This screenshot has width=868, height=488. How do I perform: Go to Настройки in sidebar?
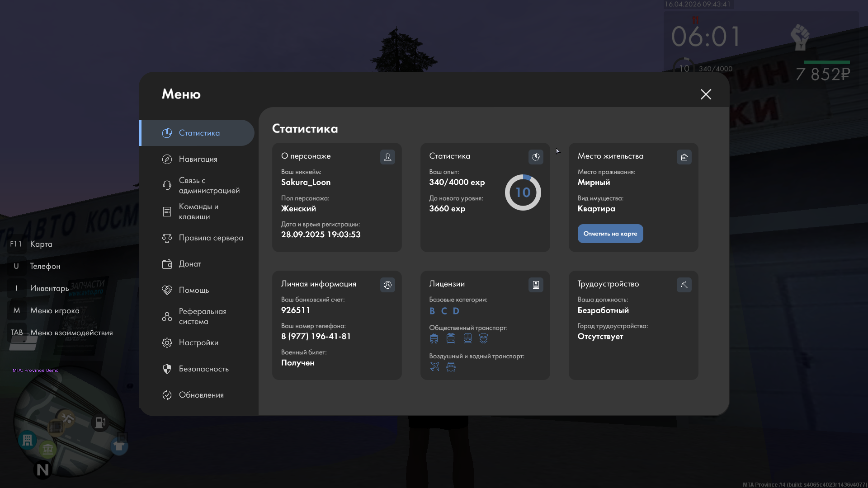click(198, 343)
